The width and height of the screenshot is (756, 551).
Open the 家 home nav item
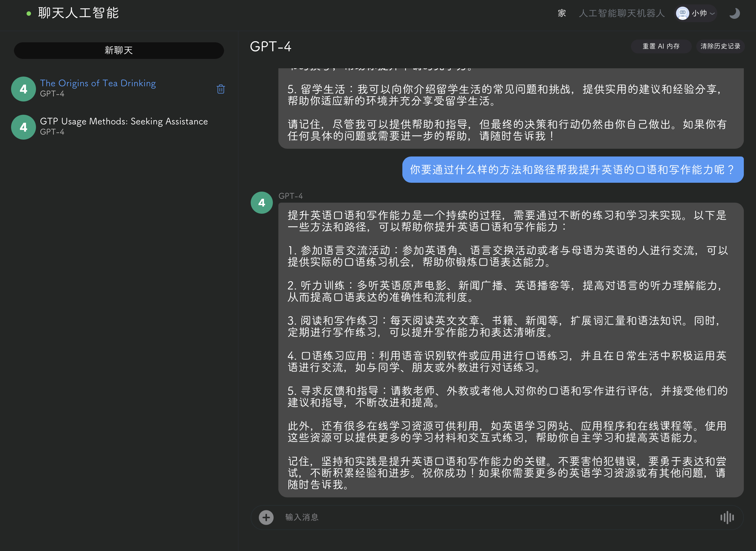point(562,13)
